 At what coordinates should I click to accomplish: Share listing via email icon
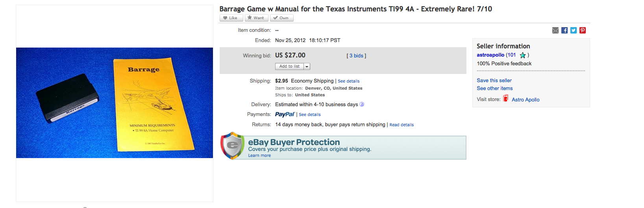coord(555,30)
